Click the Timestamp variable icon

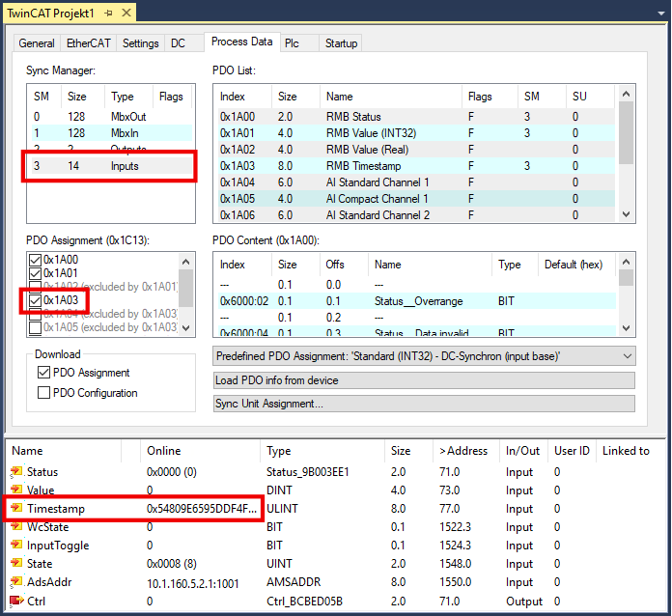16,508
